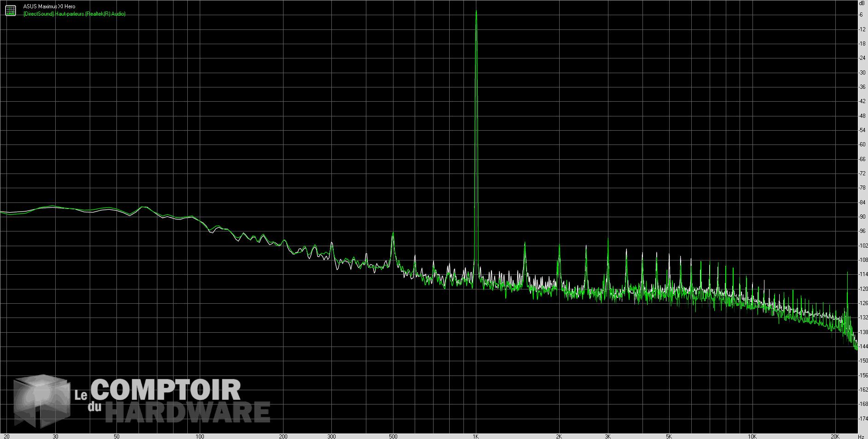Click the green DirectSound Haut-parleurs legend label

[74, 14]
